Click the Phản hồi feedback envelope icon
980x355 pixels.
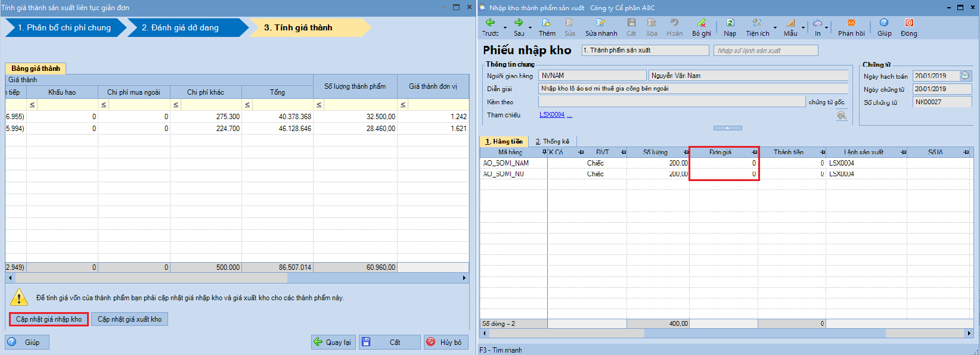[851, 23]
